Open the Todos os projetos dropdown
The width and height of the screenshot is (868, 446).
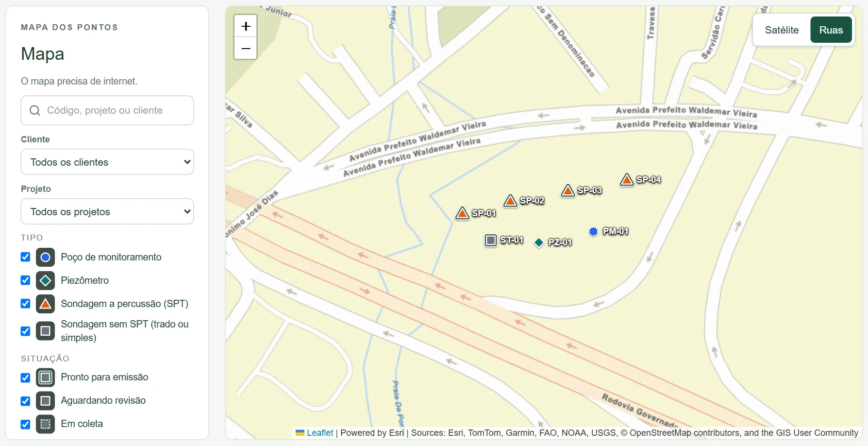pyautogui.click(x=107, y=211)
